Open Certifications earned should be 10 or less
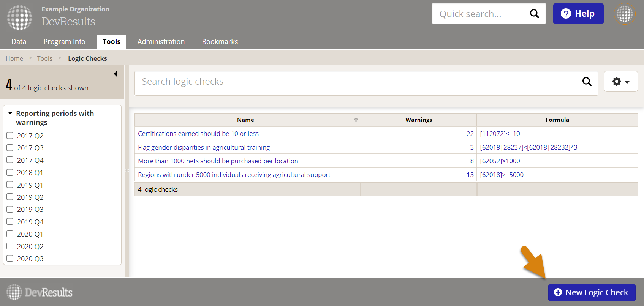644x306 pixels. (x=198, y=134)
